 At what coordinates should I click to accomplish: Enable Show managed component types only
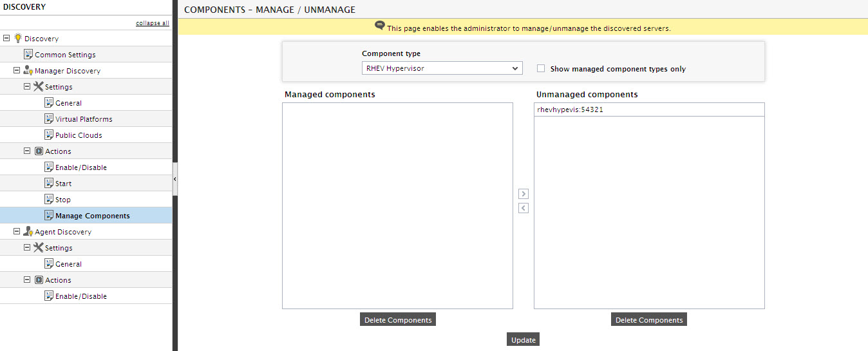[x=541, y=68]
